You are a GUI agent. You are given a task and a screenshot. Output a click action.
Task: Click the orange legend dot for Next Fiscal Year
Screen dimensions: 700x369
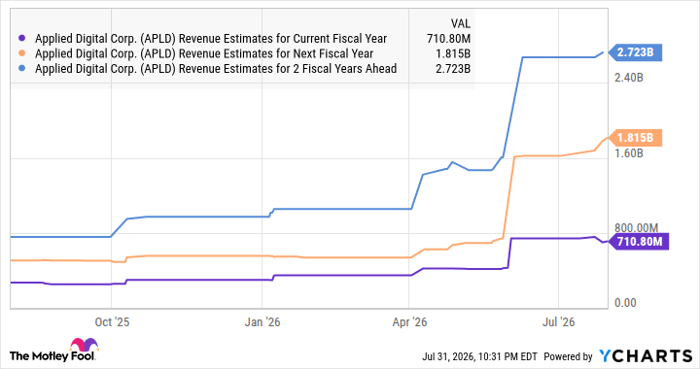21,54
